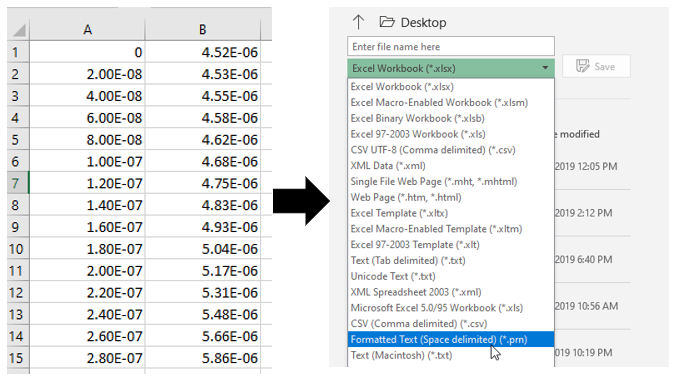This screenshot has width=679, height=379.
Task: Pick Excel 97-2003 Workbook (*.xls)
Action: (451, 134)
